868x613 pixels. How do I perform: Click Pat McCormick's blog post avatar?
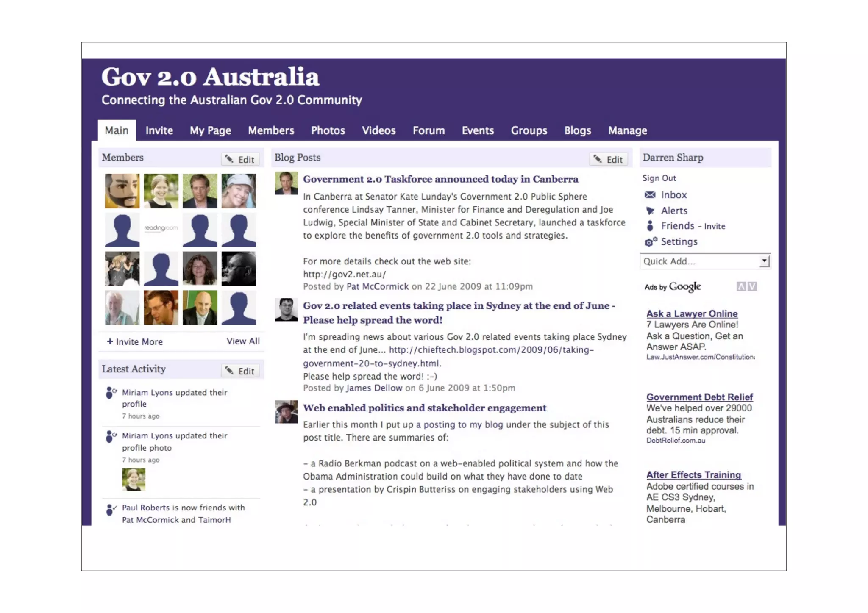click(x=286, y=183)
